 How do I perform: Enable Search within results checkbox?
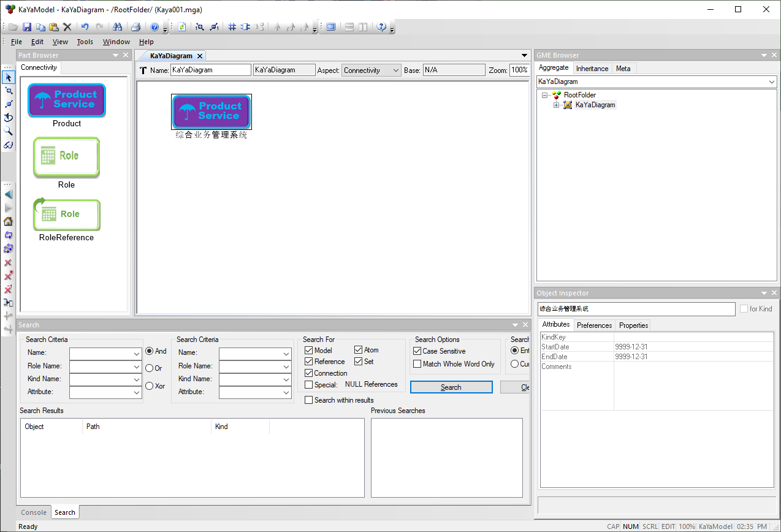[x=308, y=400]
